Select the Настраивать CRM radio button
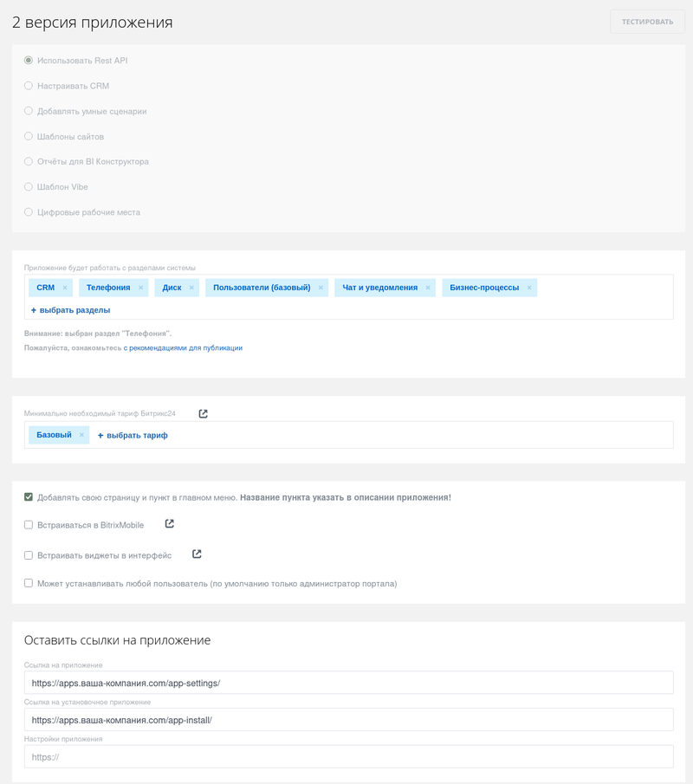 click(29, 86)
